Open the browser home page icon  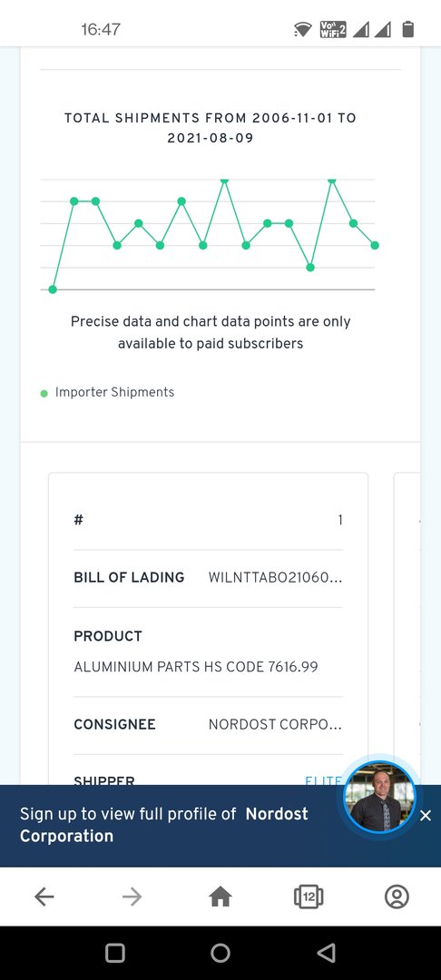point(220,897)
